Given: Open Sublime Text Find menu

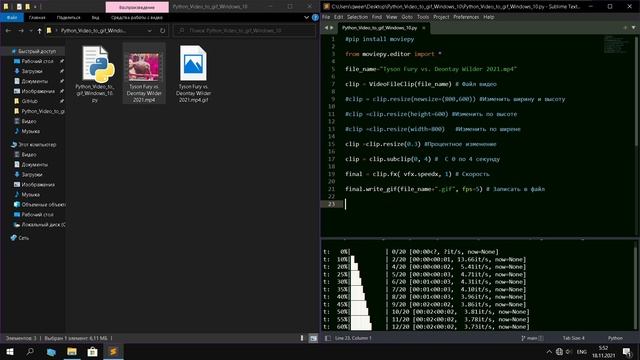Looking at the screenshot, I should (x=377, y=17).
